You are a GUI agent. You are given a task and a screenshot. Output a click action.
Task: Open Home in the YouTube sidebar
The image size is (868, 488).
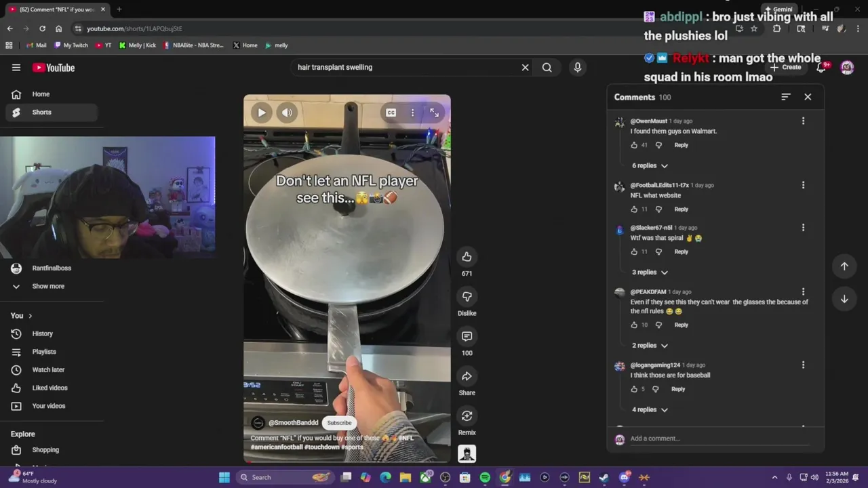[52, 94]
